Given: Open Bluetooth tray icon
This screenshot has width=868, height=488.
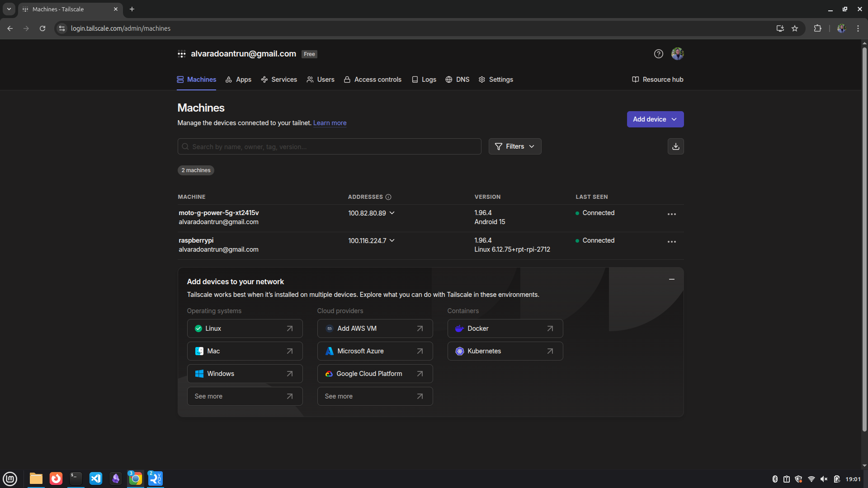Looking at the screenshot, I should (x=774, y=479).
